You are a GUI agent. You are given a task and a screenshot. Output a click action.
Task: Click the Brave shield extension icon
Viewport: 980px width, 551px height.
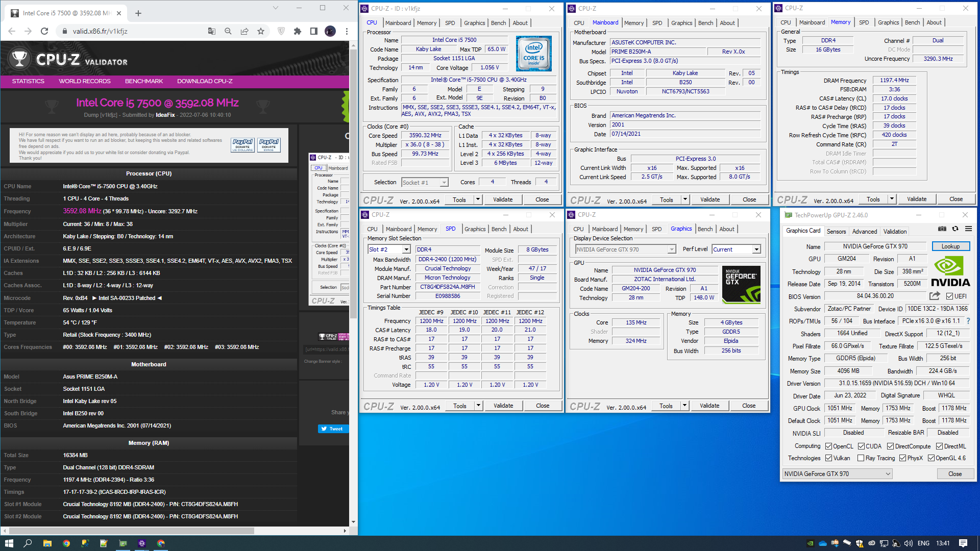[281, 31]
